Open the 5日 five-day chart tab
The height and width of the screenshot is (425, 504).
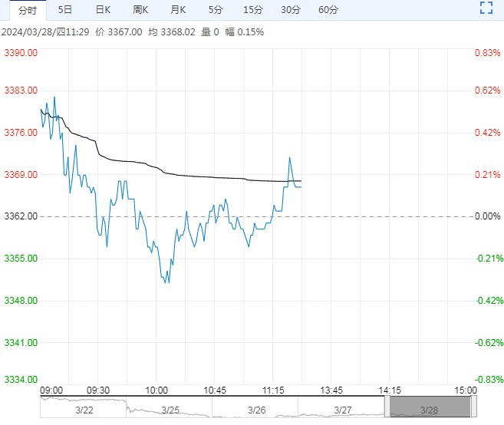click(65, 10)
